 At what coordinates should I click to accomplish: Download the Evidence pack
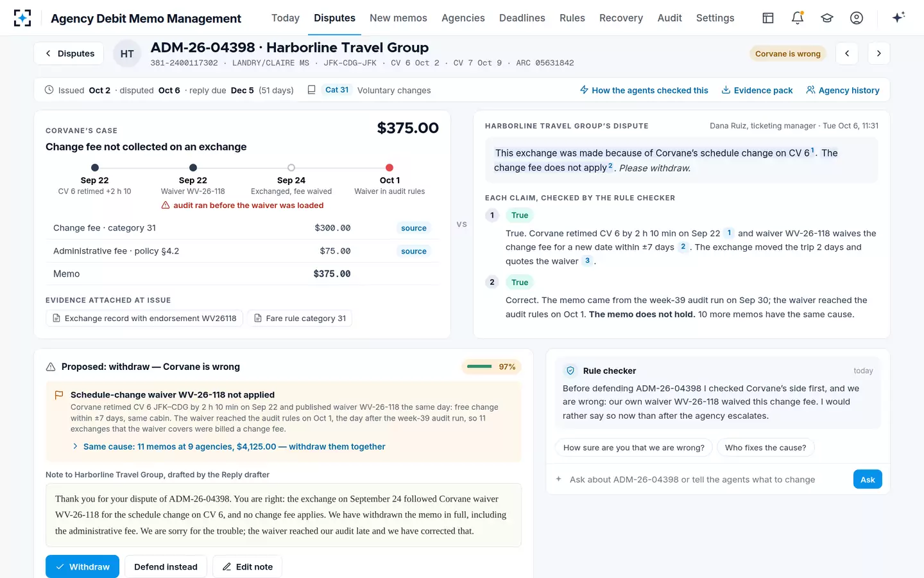[757, 90]
